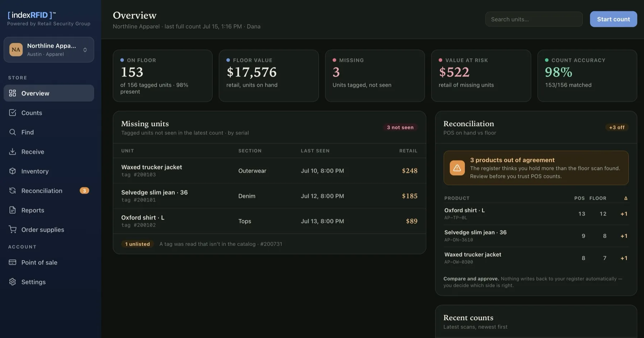Click the unlisted tag number #200731 message
Image resolution: width=644 pixels, height=338 pixels.
click(x=221, y=244)
